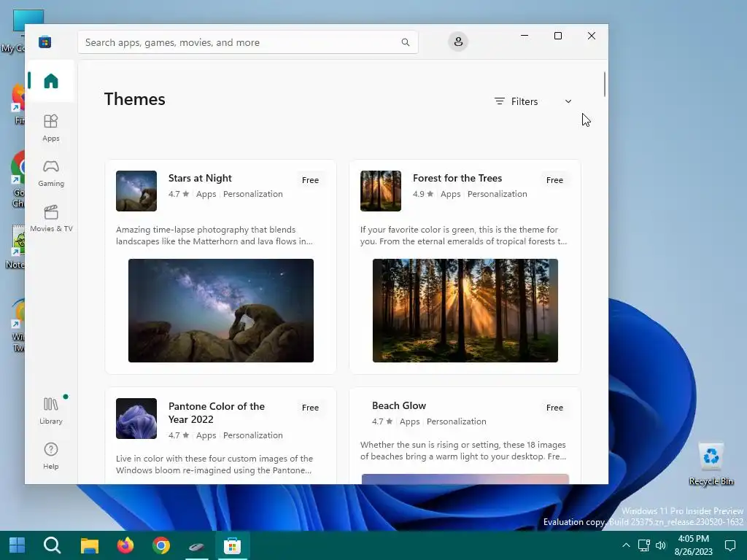The height and width of the screenshot is (560, 747).
Task: Launch Google Chrome from taskbar
Action: (161, 545)
